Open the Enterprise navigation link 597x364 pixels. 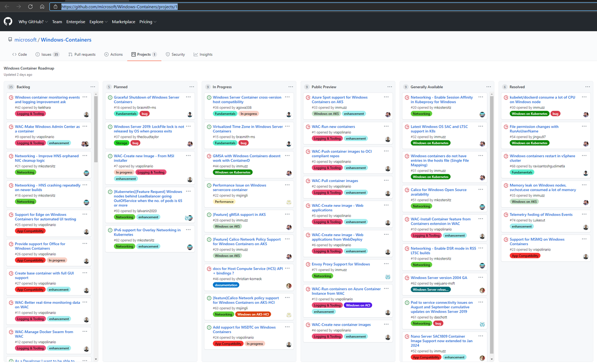[x=76, y=22]
